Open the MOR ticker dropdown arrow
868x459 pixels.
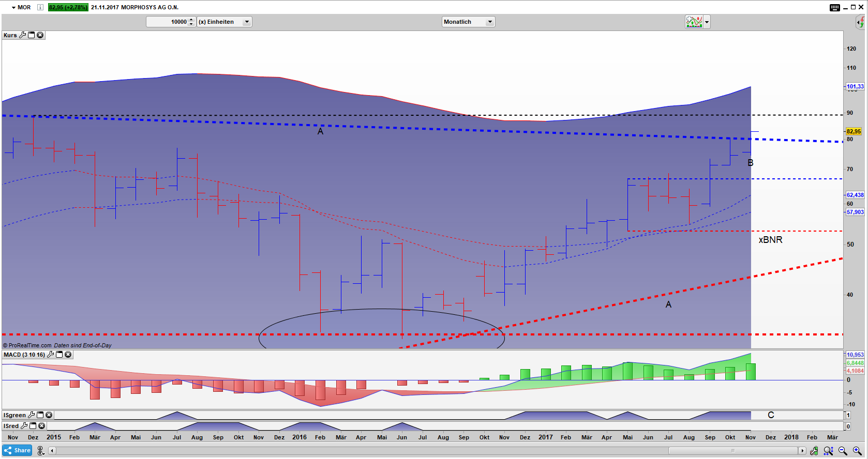click(13, 8)
